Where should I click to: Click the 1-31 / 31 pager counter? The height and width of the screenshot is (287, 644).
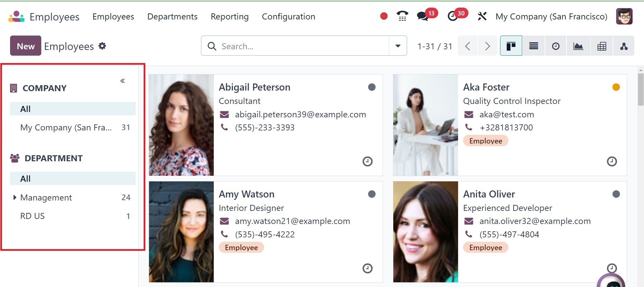pyautogui.click(x=435, y=46)
